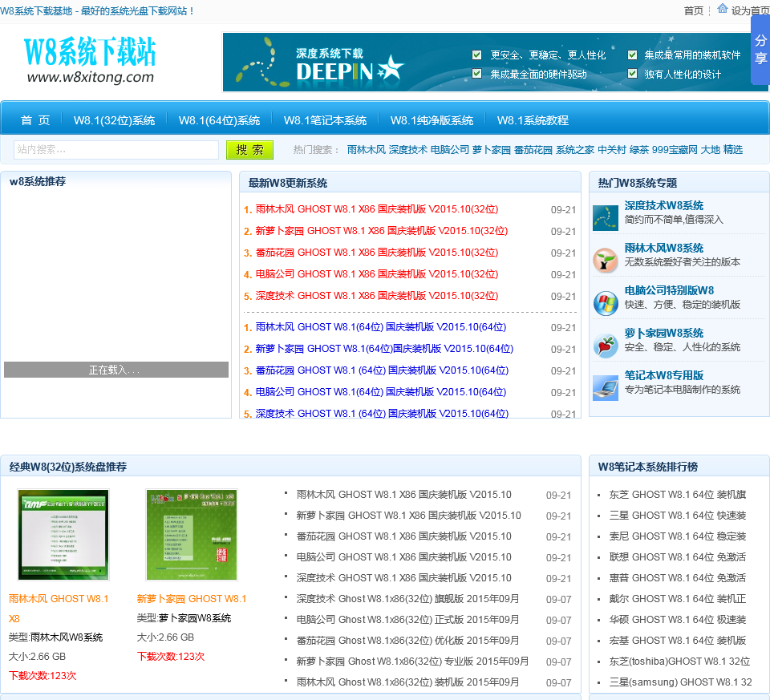Focus the 站内搜索 search input
Screen dimensions: 770x700
(115, 150)
